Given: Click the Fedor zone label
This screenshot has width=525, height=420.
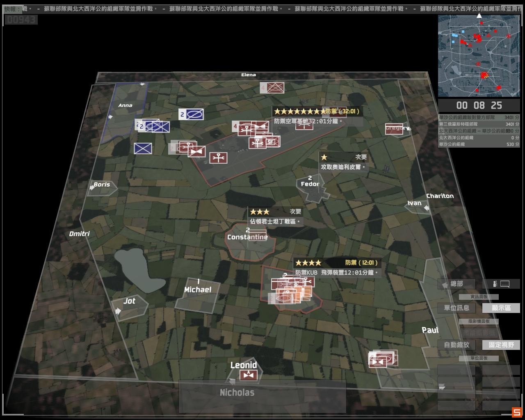Looking at the screenshot, I should (x=310, y=184).
